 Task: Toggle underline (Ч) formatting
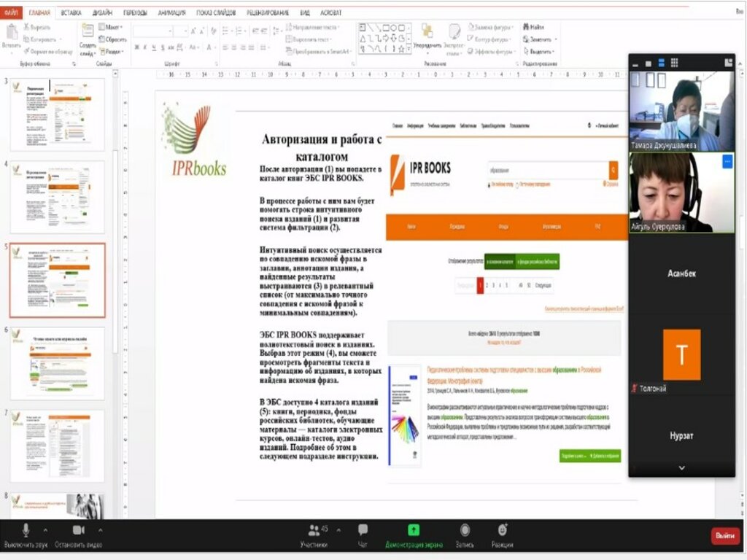point(155,47)
